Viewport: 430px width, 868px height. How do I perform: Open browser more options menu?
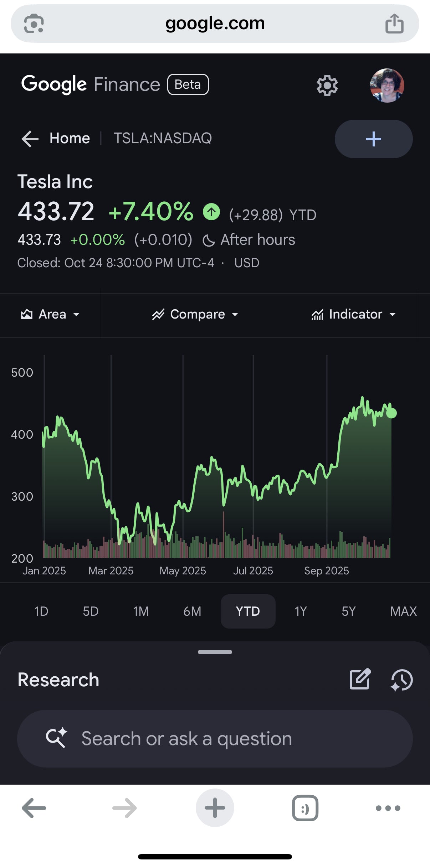click(x=388, y=808)
